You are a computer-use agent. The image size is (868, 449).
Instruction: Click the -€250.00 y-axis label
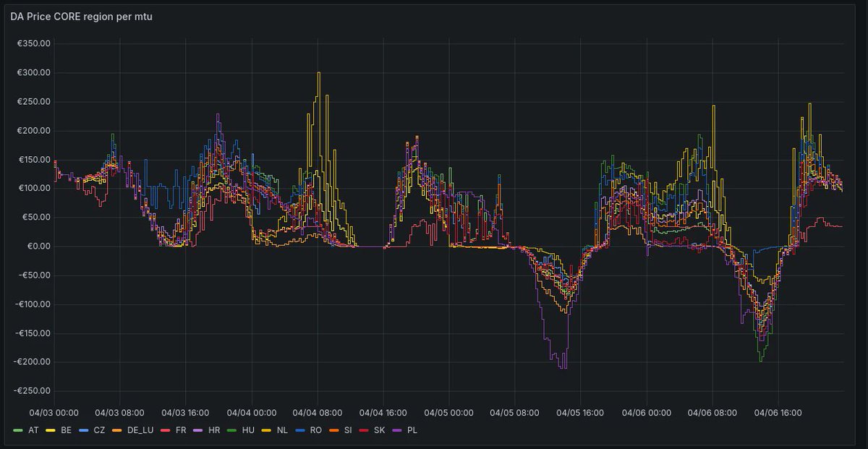coord(33,391)
